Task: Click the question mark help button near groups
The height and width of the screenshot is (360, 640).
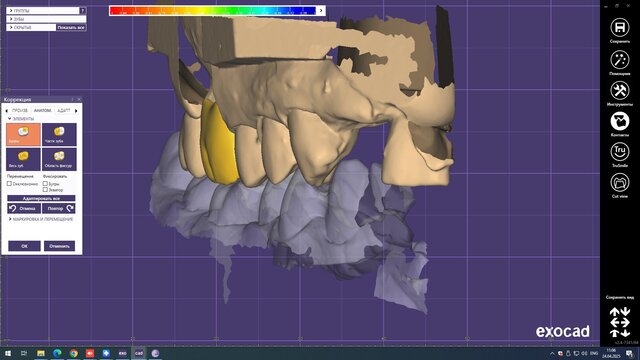Action: 83,11
